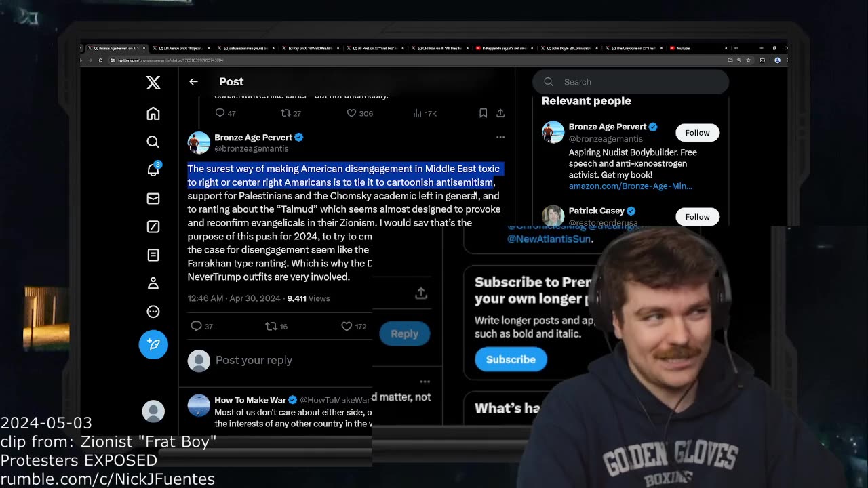Screen dimensions: 868x488
Task: Go back with the arrow next to Post
Action: (193, 81)
